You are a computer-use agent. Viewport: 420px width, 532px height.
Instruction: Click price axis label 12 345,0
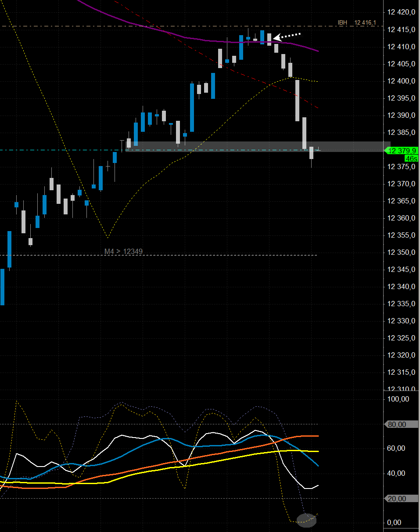[x=401, y=270]
